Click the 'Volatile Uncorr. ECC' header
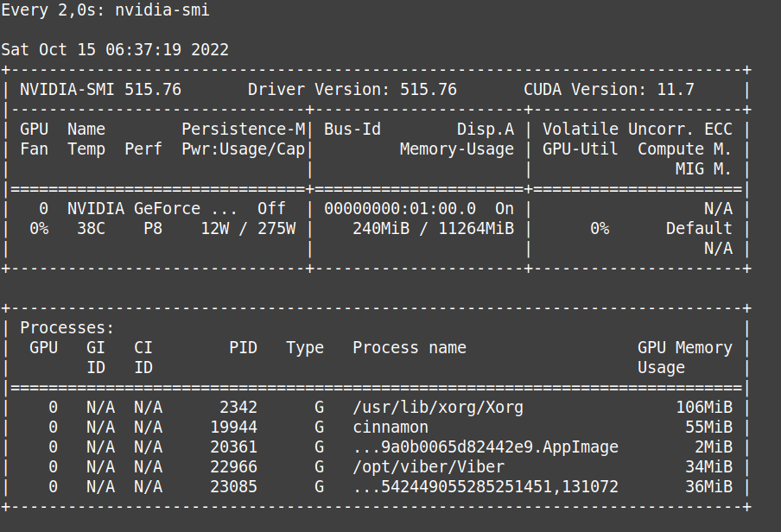The image size is (781, 532). [637, 130]
